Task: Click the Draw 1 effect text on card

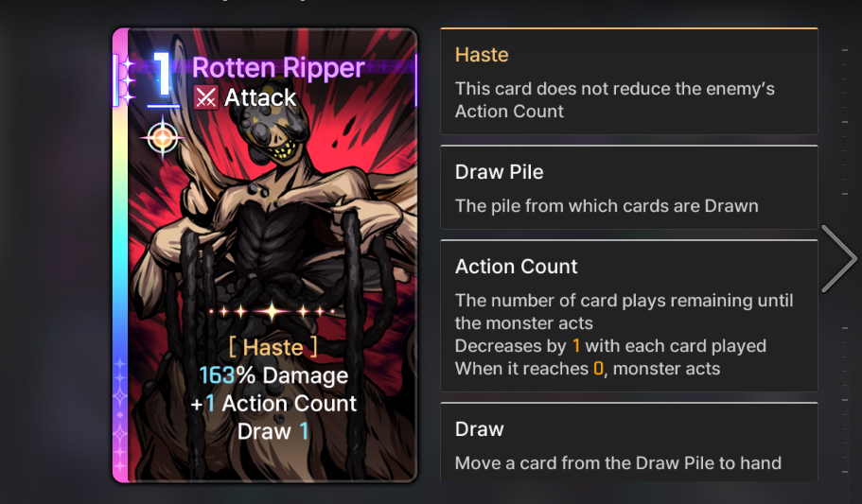Action: [x=273, y=431]
